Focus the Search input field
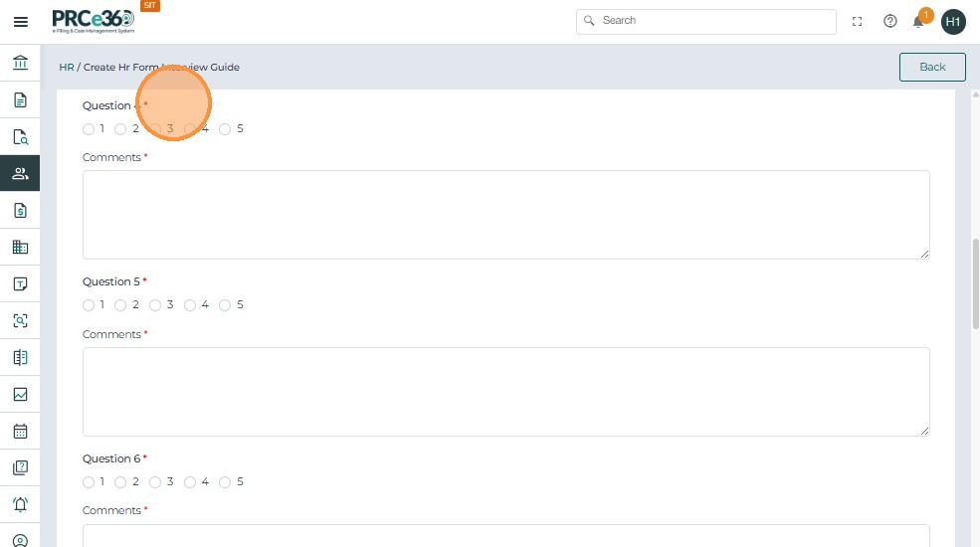This screenshot has height=547, width=980. [706, 21]
